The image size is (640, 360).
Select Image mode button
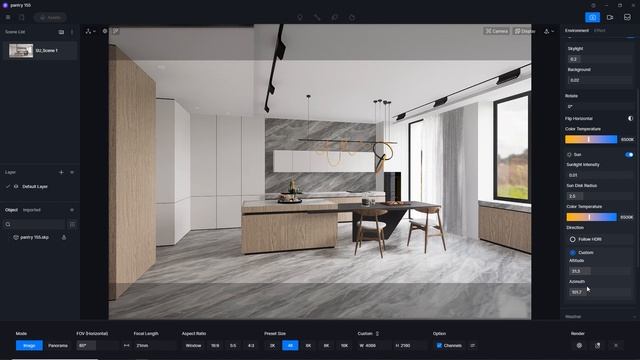point(29,345)
